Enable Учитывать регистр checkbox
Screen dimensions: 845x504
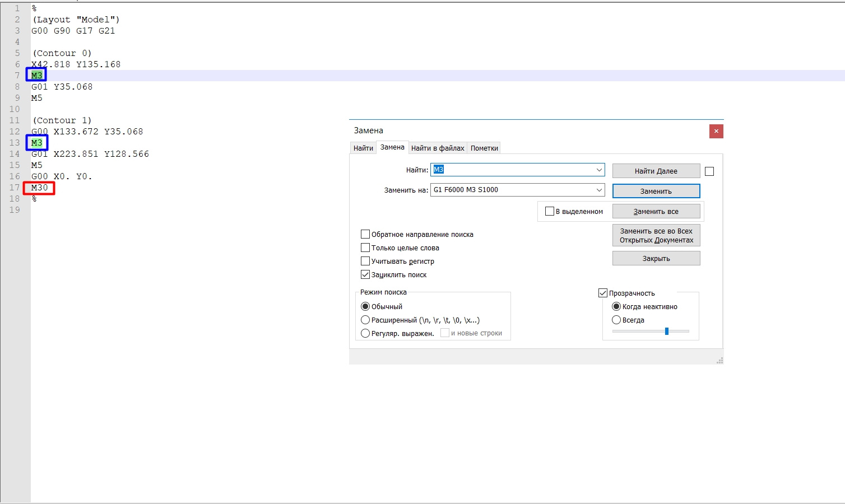coord(365,261)
